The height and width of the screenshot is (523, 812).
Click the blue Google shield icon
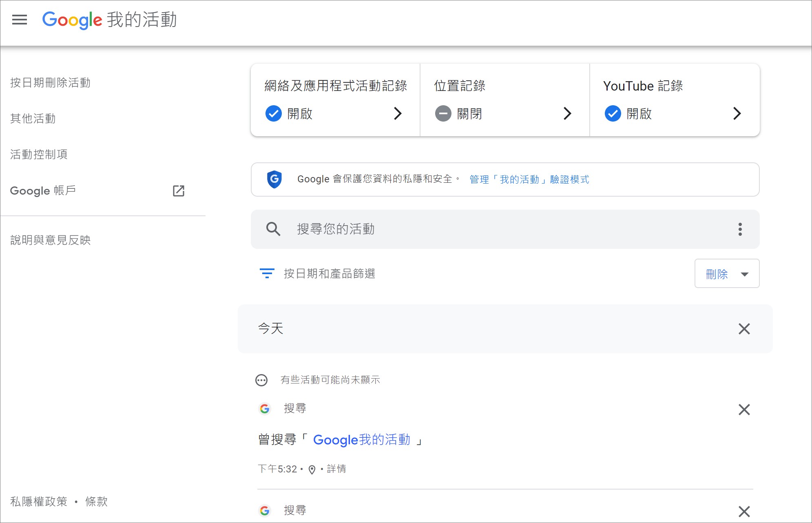pos(274,179)
